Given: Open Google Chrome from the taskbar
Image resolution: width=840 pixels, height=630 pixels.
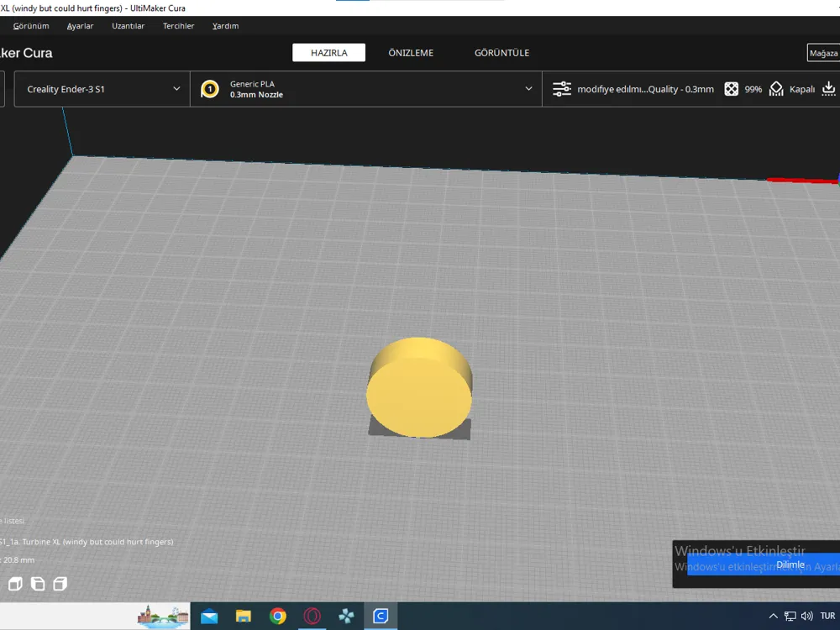Looking at the screenshot, I should (x=277, y=616).
